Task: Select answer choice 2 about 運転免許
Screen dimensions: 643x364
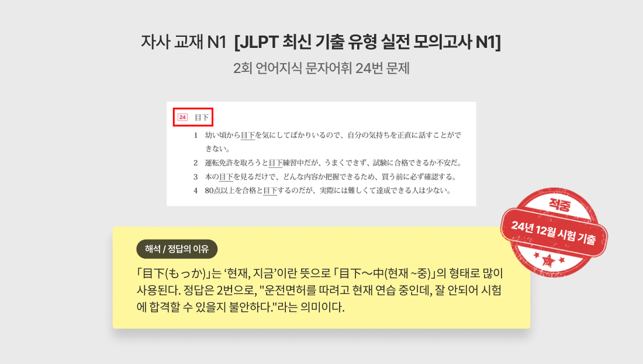Action: pos(327,163)
